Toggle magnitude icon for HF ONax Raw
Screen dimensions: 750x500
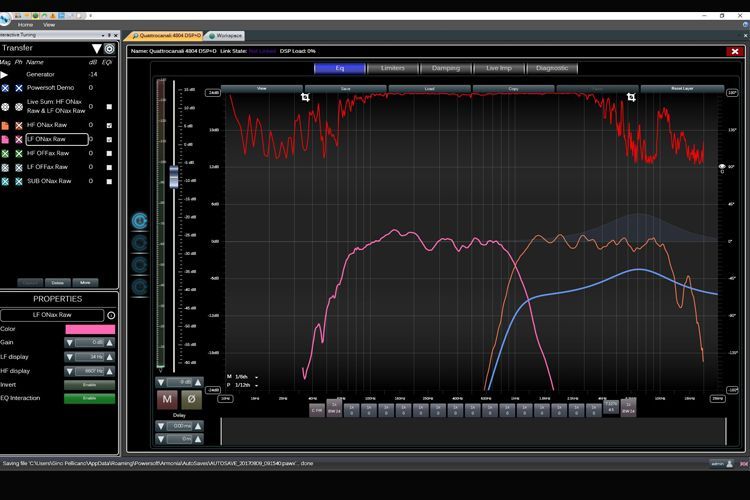coord(6,125)
